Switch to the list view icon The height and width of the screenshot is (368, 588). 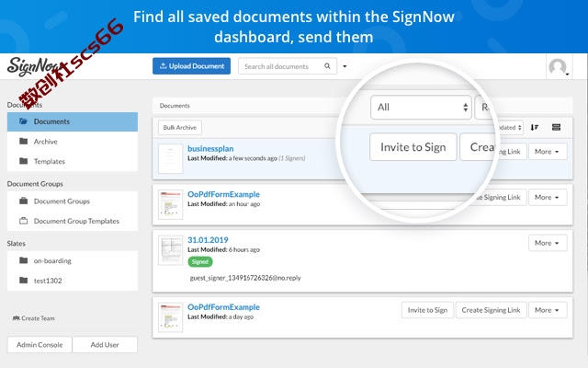556,128
